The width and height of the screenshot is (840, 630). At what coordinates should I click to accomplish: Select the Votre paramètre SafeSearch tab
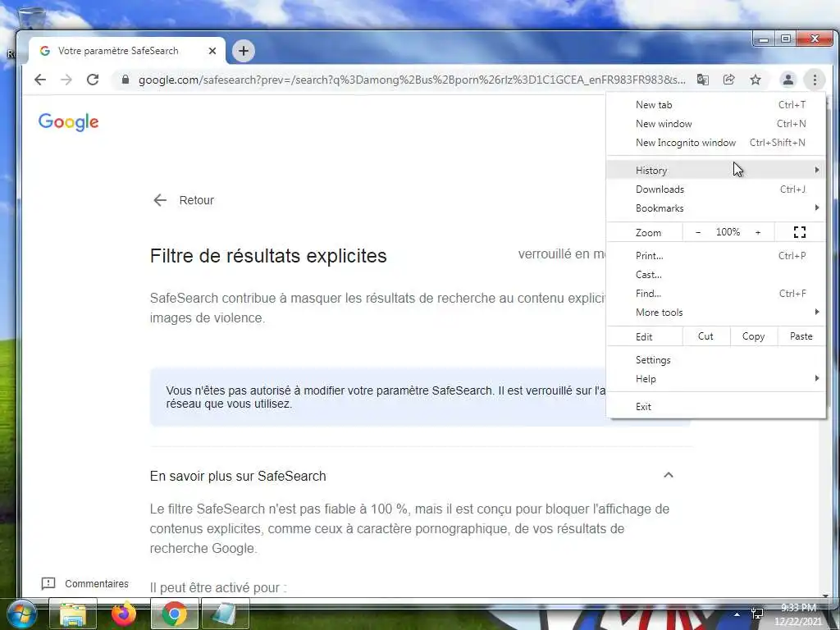tap(127, 51)
